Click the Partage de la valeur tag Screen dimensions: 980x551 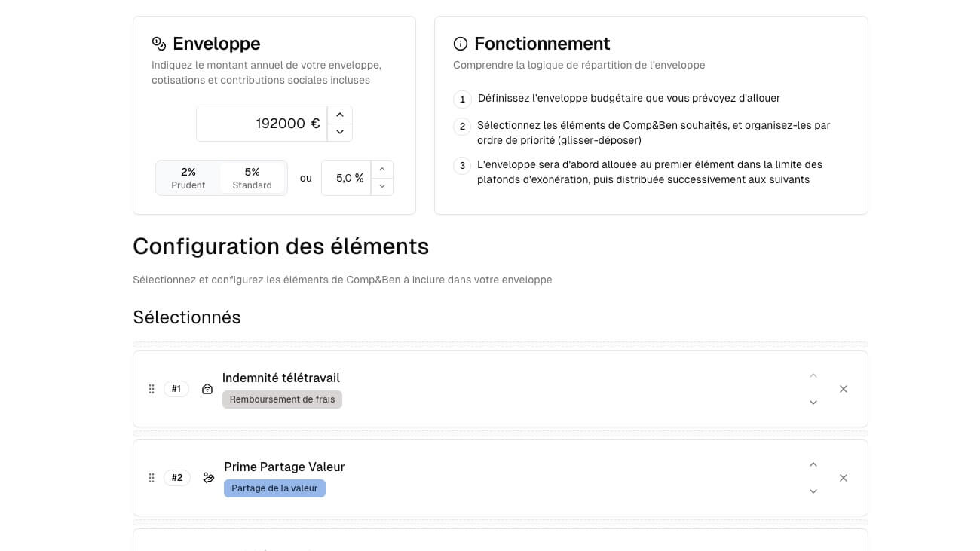[274, 488]
